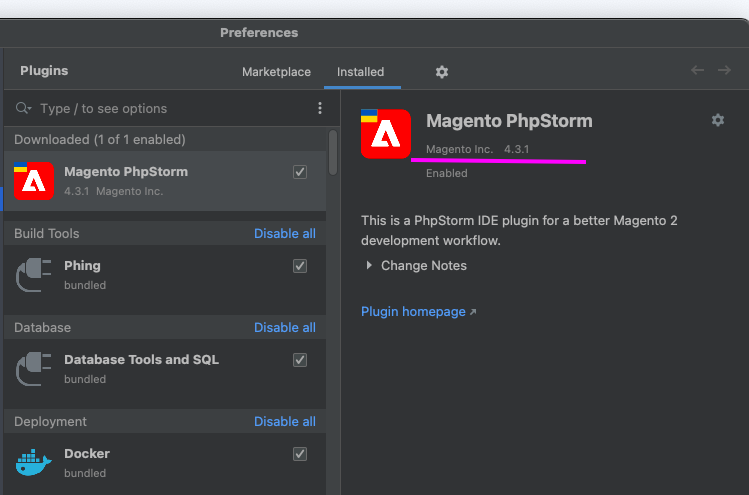Viewport: 749px width, 495px height.
Task: Click the bundled label under Database Tools and SQL
Action: tap(85, 379)
